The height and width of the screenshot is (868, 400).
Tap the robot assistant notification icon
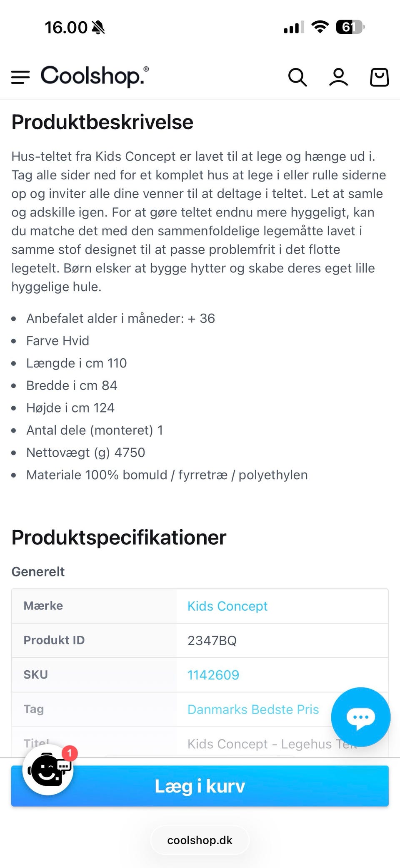point(48,770)
